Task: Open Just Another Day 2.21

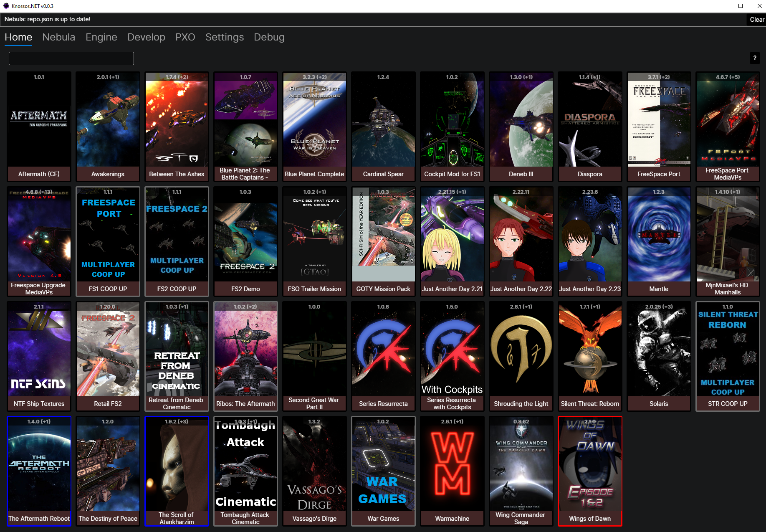Action: point(452,241)
